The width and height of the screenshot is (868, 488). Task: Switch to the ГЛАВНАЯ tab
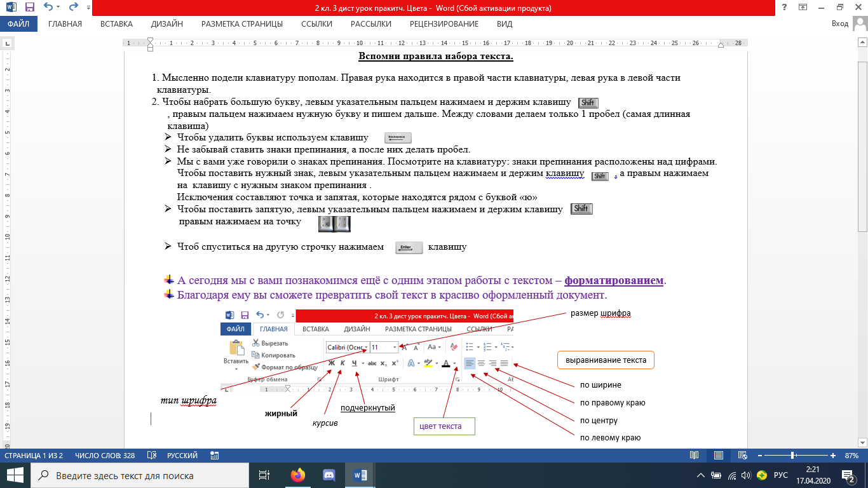click(x=65, y=24)
